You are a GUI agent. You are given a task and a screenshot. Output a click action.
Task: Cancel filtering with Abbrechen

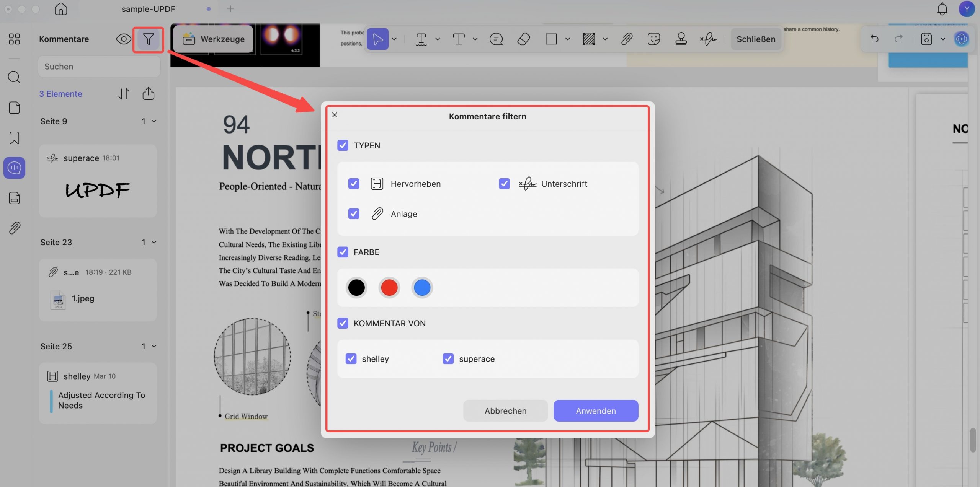(505, 411)
